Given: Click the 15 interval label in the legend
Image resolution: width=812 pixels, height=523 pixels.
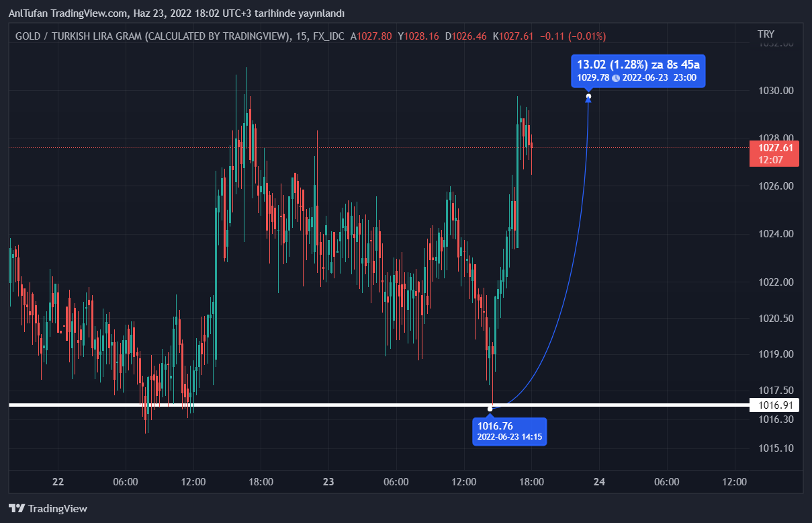Looking at the screenshot, I should point(300,36).
